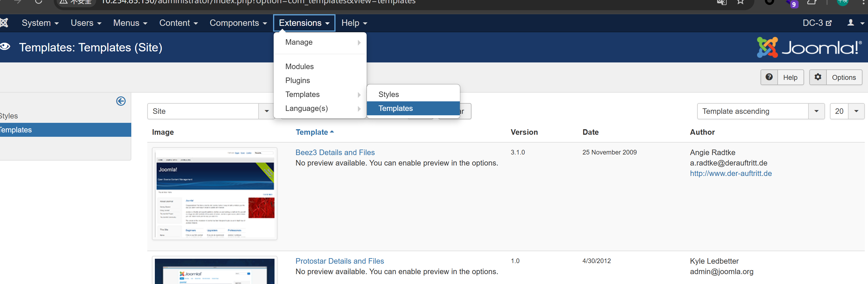Screen dimensions: 868x284
Task: Choose Styles in the Templates submenu
Action: pyautogui.click(x=413, y=94)
